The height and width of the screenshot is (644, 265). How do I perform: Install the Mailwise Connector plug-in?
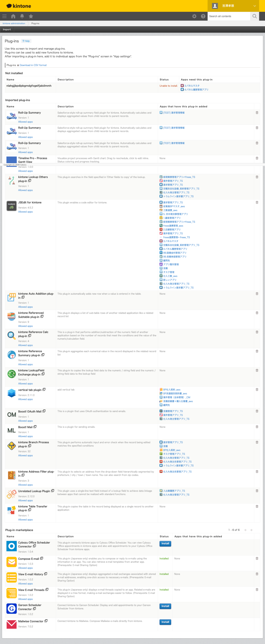[x=165, y=622]
